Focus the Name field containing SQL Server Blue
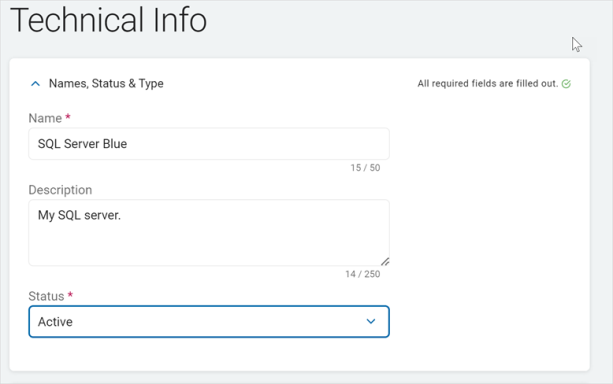Image resolution: width=613 pixels, height=384 pixels. pos(209,144)
